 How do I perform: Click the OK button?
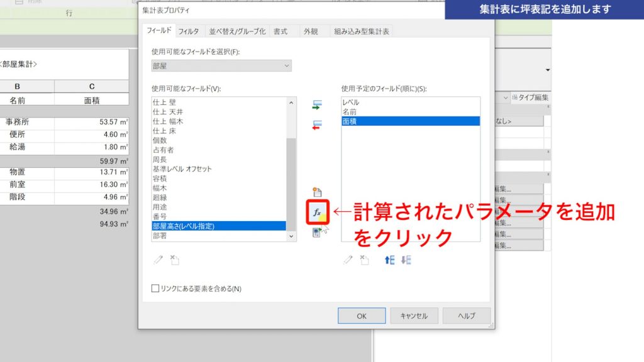(x=361, y=315)
